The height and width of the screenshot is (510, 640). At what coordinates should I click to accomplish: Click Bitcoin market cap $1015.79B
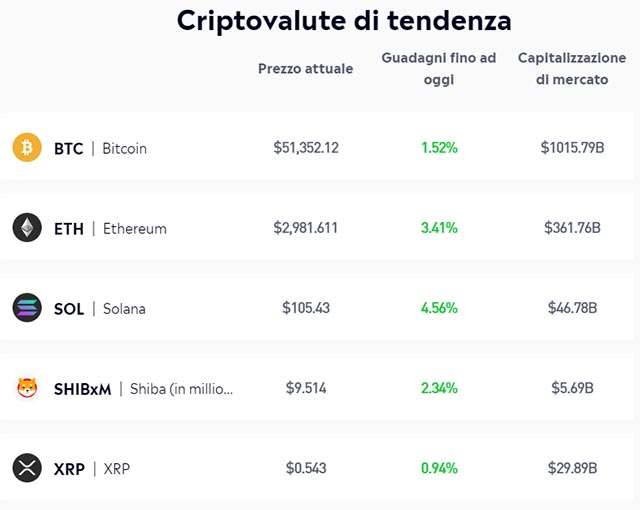572,148
